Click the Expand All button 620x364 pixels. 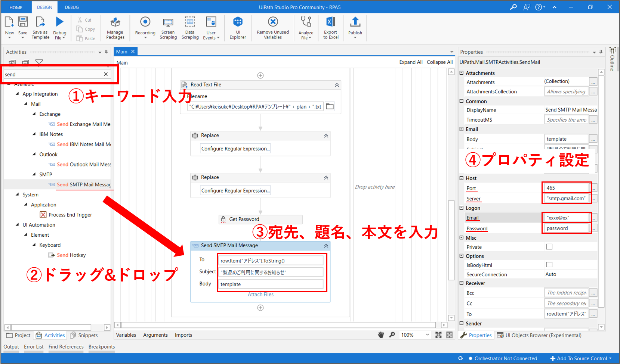411,62
